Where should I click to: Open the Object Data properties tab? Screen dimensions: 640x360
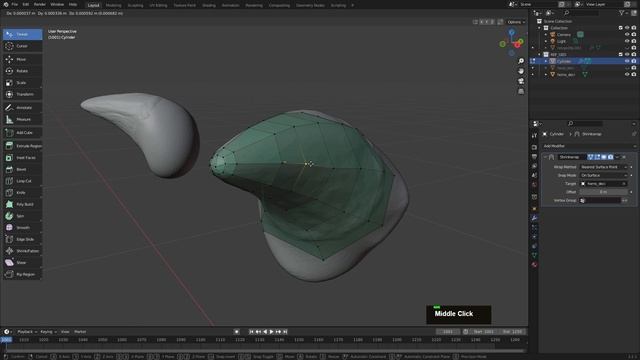click(534, 256)
